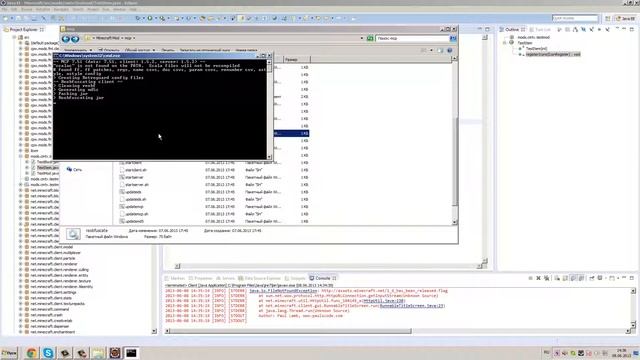This screenshot has width=640, height=360.
Task: Activate the Project Explorer tab
Action: pyautogui.click(x=24, y=29)
